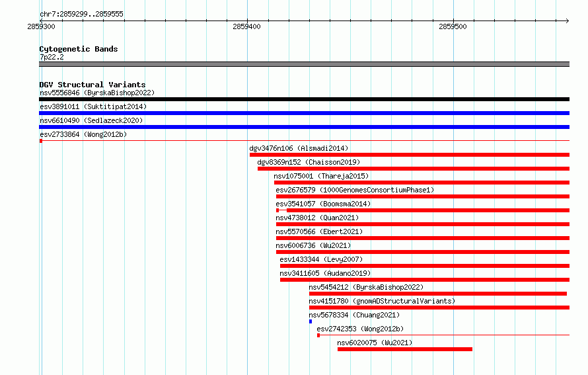Screen dimensions: 588x375
Task: Open variant nsv5570566 (Ebert2021) label
Action: click(x=319, y=231)
